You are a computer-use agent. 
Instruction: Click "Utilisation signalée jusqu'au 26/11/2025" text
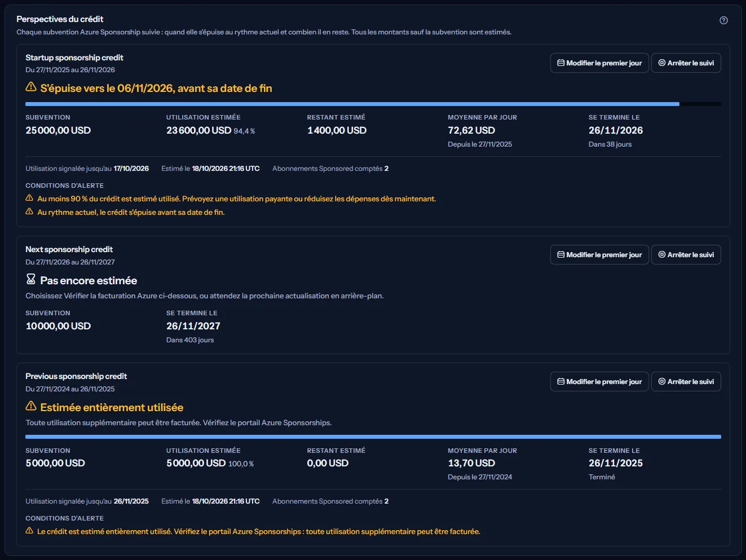(x=87, y=501)
